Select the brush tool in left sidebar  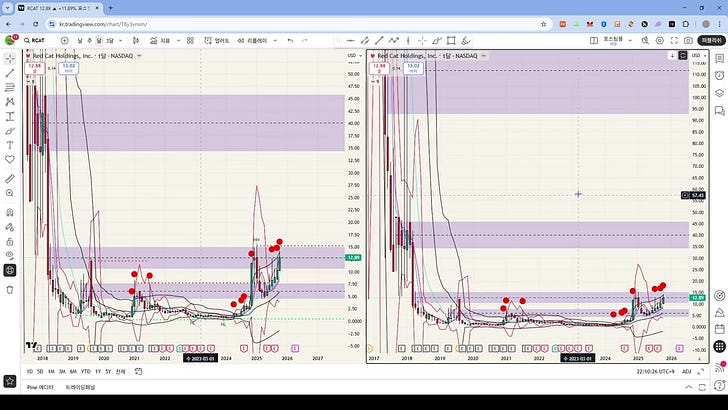[10, 130]
